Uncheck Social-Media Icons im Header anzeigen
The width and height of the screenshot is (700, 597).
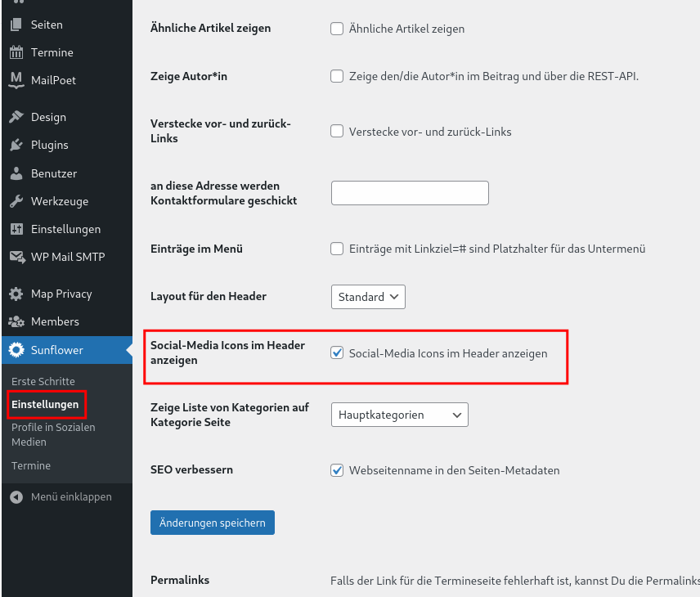[x=337, y=353]
